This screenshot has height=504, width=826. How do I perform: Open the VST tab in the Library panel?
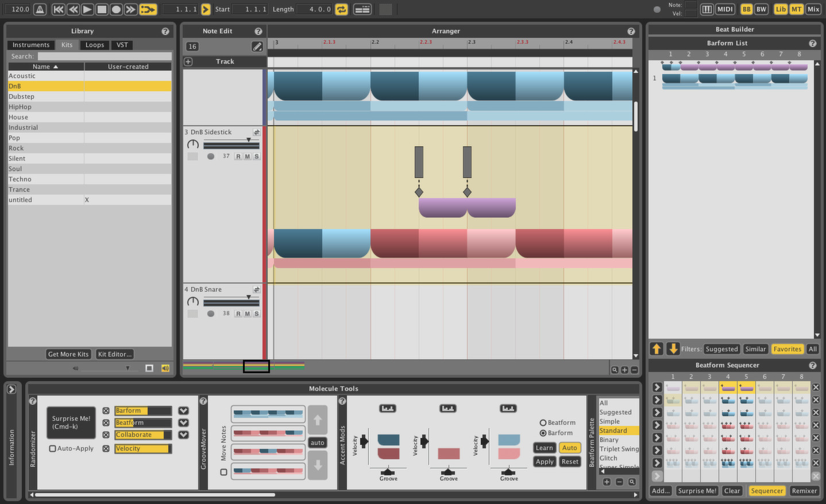point(122,45)
